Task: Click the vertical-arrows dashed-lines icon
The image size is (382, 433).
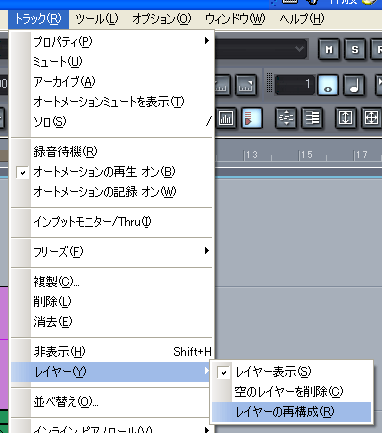Action: coord(286,118)
